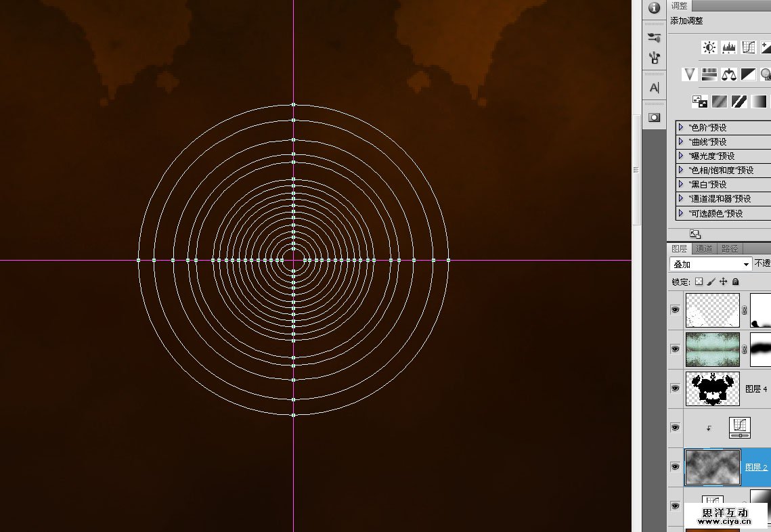The height and width of the screenshot is (532, 771).
Task: Click the teal texture layer's mask thumbnail
Action: pyautogui.click(x=761, y=349)
